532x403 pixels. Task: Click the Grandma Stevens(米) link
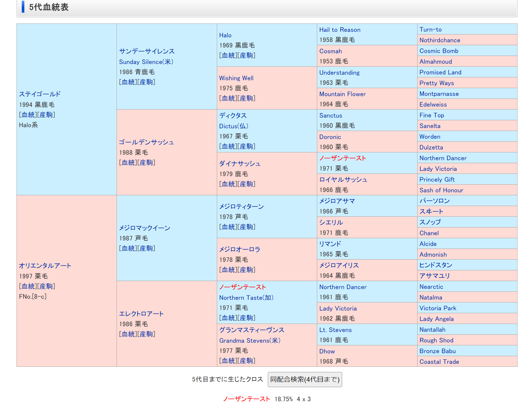(x=250, y=341)
